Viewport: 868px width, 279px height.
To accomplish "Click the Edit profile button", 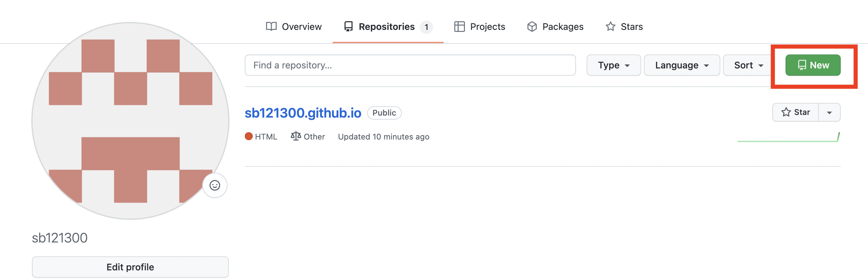I will coord(130,267).
